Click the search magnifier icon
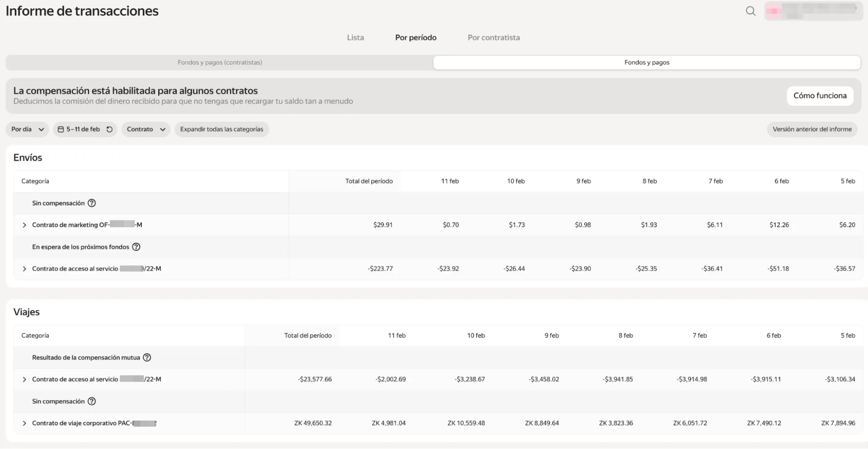The height and width of the screenshot is (449, 868). [x=750, y=11]
